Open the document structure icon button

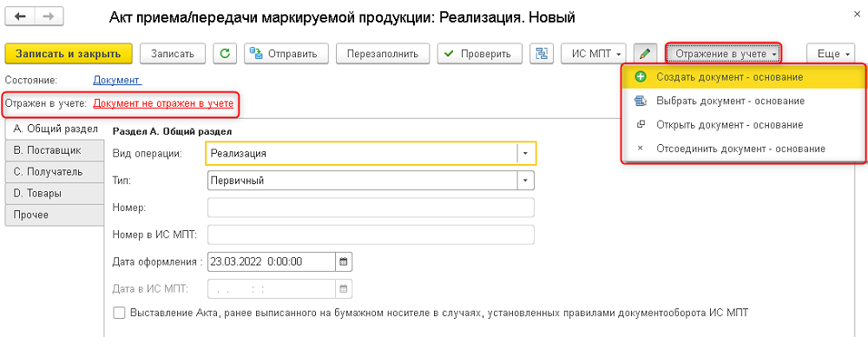pos(542,54)
